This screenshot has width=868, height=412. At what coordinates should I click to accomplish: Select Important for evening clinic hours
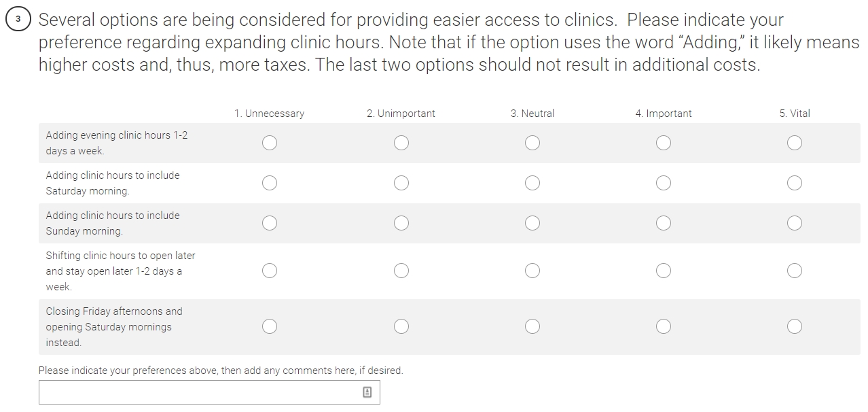click(x=664, y=143)
